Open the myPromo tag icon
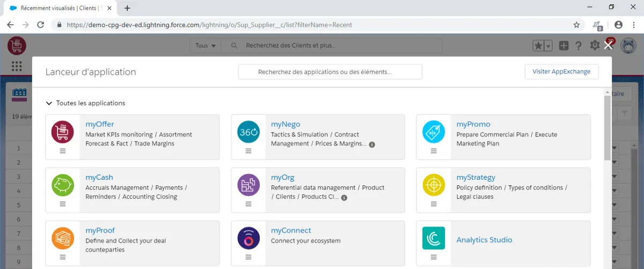The width and height of the screenshot is (644, 269). tap(434, 132)
